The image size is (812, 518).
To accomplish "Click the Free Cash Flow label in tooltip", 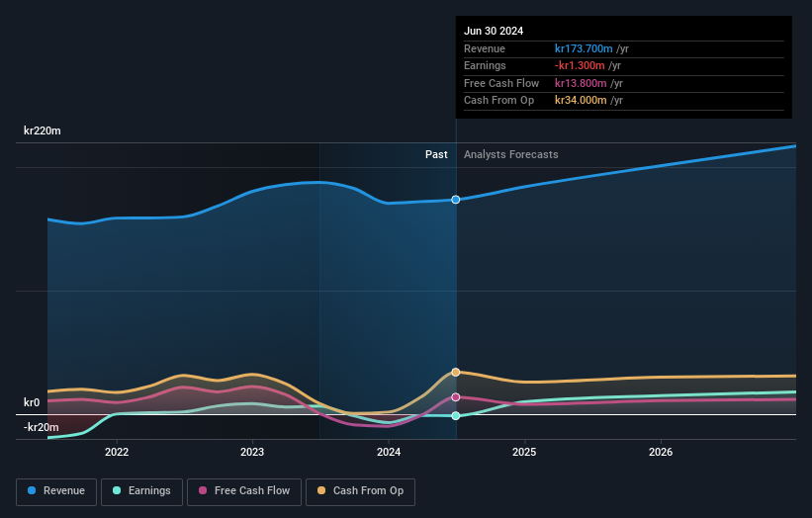I will click(x=501, y=83).
